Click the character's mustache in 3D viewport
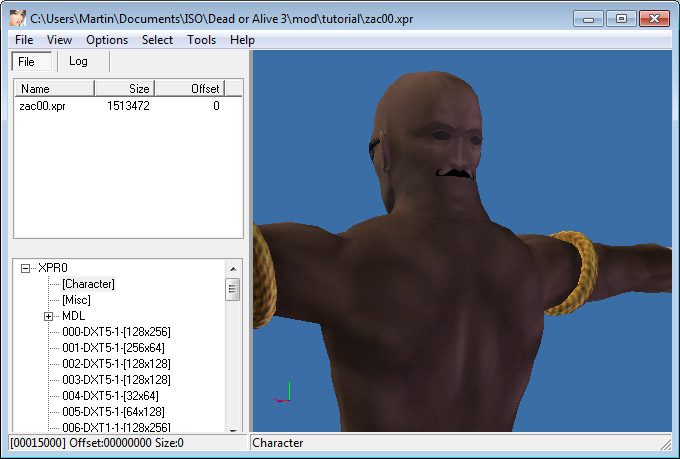 tap(454, 173)
